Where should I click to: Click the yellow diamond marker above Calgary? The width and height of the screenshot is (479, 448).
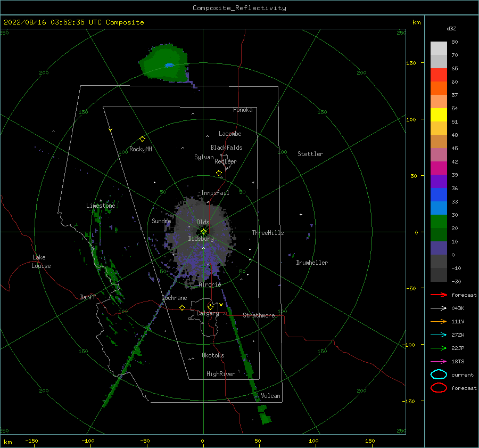tap(210, 307)
